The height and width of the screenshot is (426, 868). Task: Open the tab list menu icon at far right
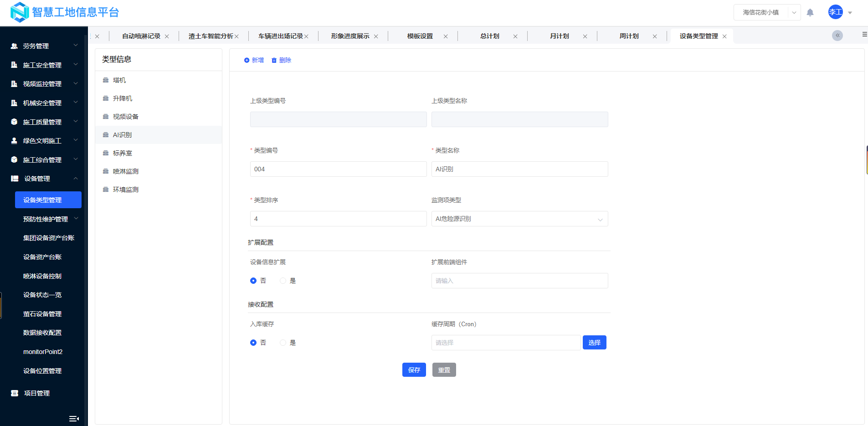coord(864,34)
